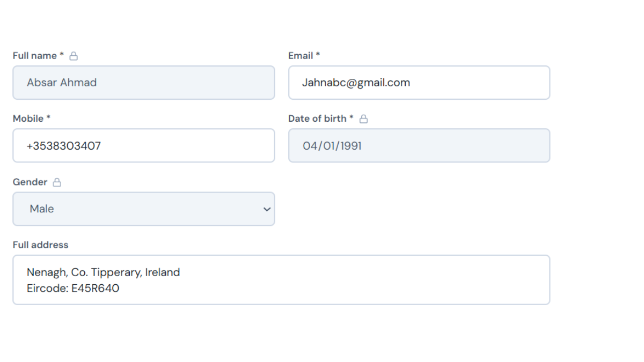Open the Gender dropdown showing Male
Screen dimensions: 644x362
tap(144, 209)
